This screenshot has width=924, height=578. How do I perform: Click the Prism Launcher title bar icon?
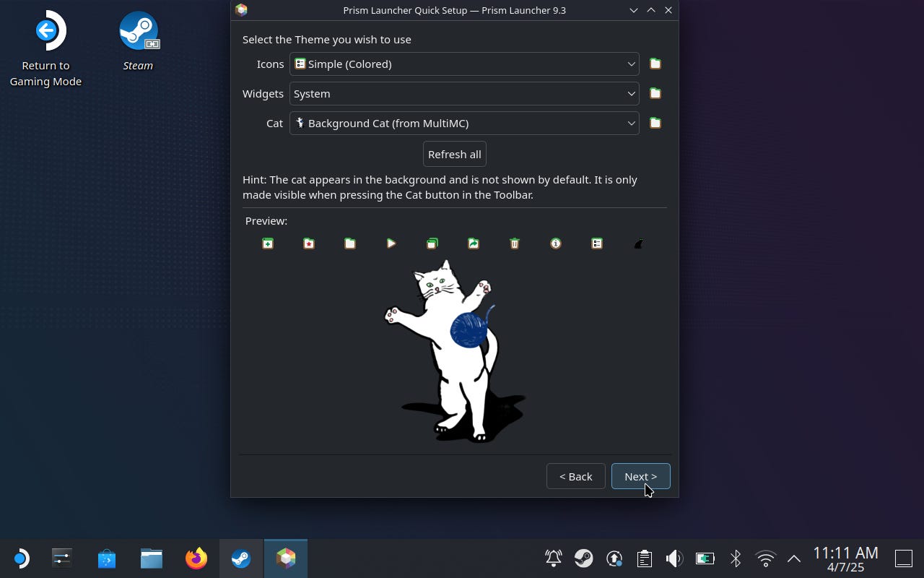pos(242,10)
